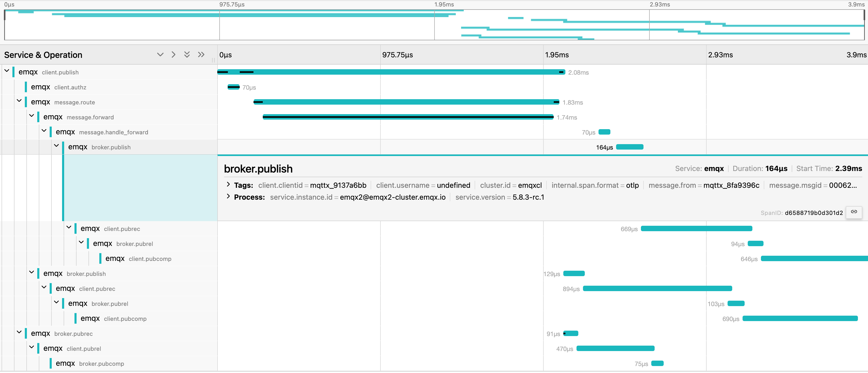Collapse the top client.publish span row
The height and width of the screenshot is (373, 868).
point(7,71)
